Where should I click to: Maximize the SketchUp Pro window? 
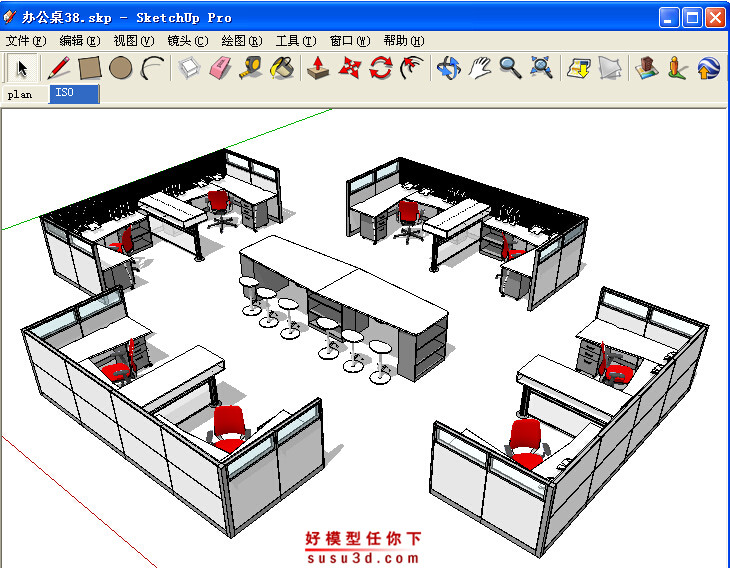[692, 18]
